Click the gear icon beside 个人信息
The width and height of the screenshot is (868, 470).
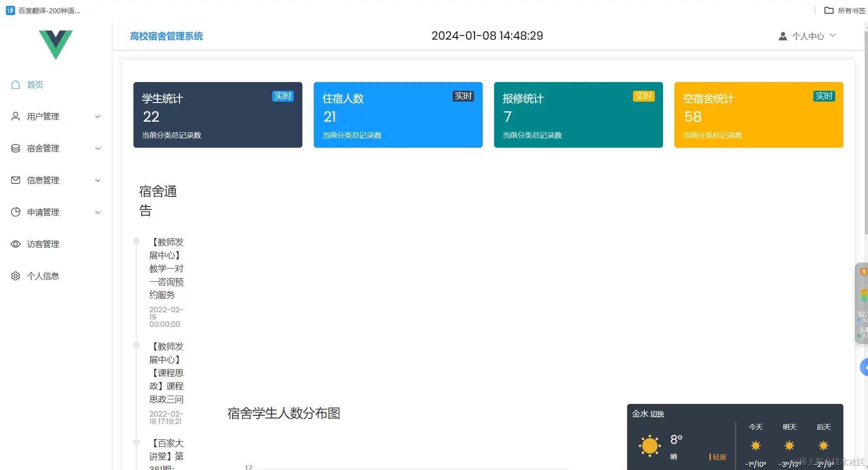click(15, 276)
